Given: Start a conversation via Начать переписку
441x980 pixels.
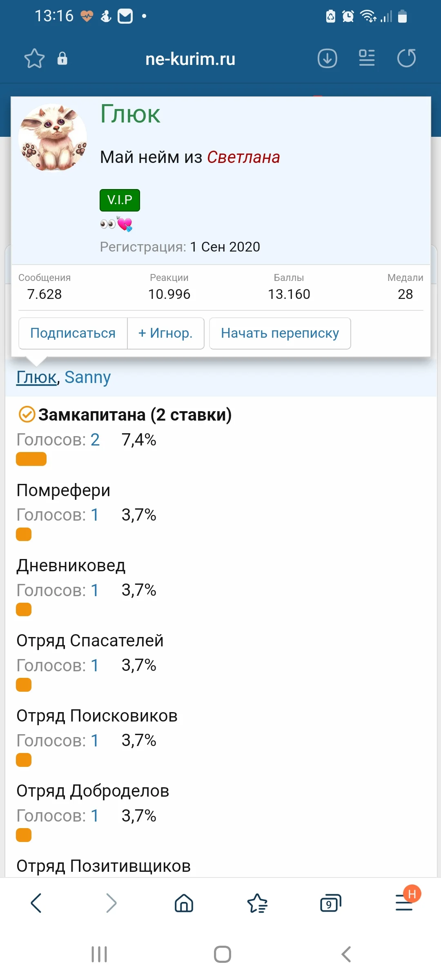Looking at the screenshot, I should pos(279,333).
